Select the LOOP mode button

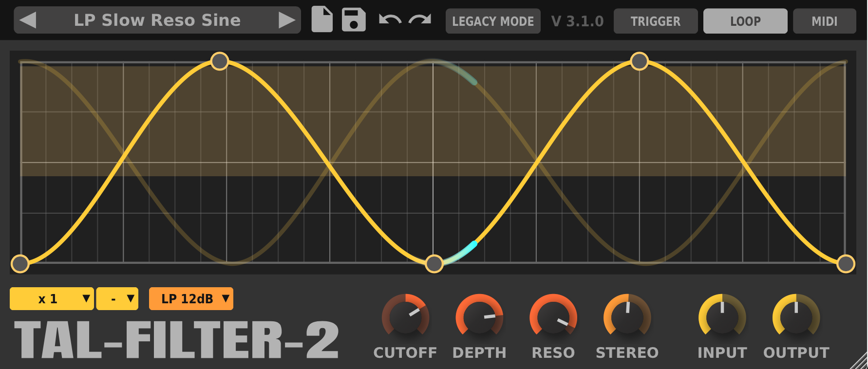(745, 21)
